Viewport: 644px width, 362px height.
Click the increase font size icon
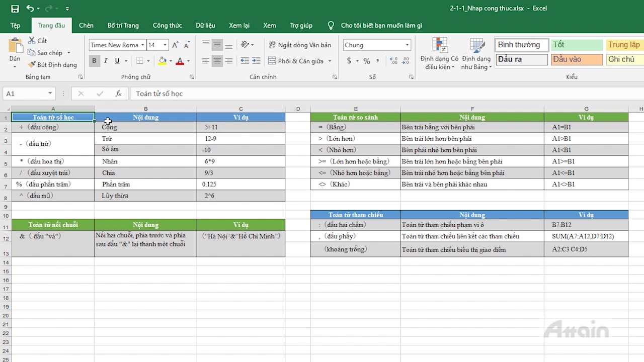[175, 45]
